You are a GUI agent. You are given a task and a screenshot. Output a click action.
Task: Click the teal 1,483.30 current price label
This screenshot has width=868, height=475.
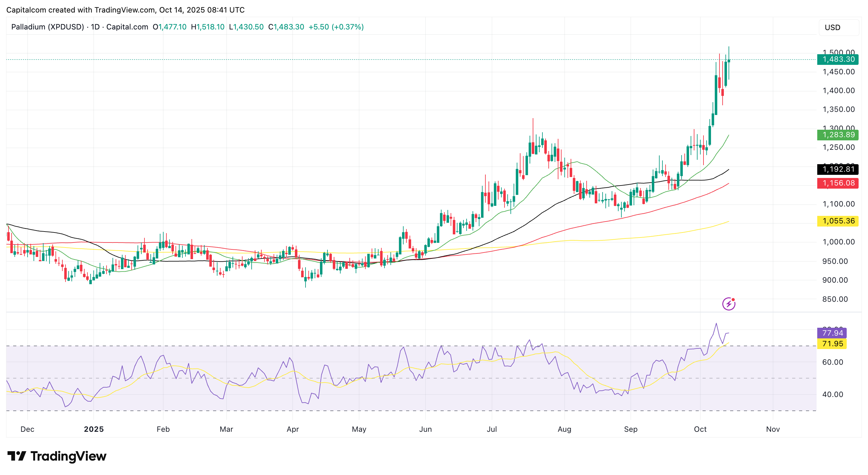838,59
